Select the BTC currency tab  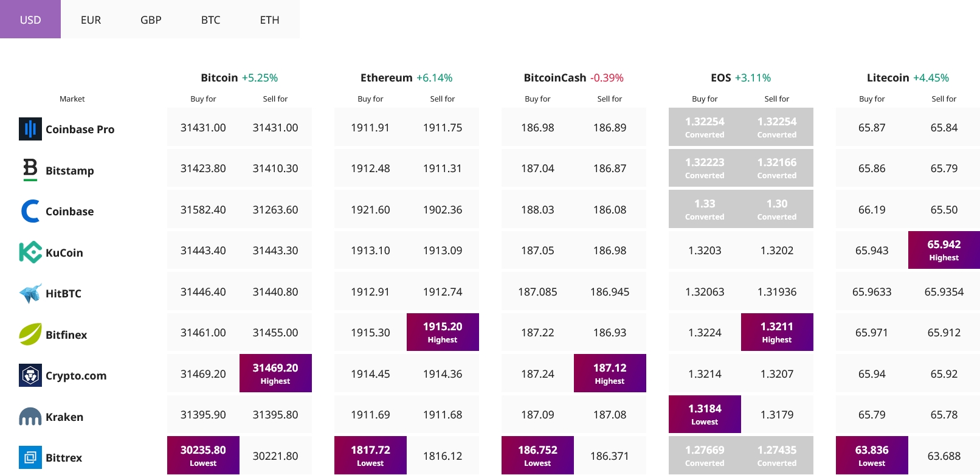point(210,19)
